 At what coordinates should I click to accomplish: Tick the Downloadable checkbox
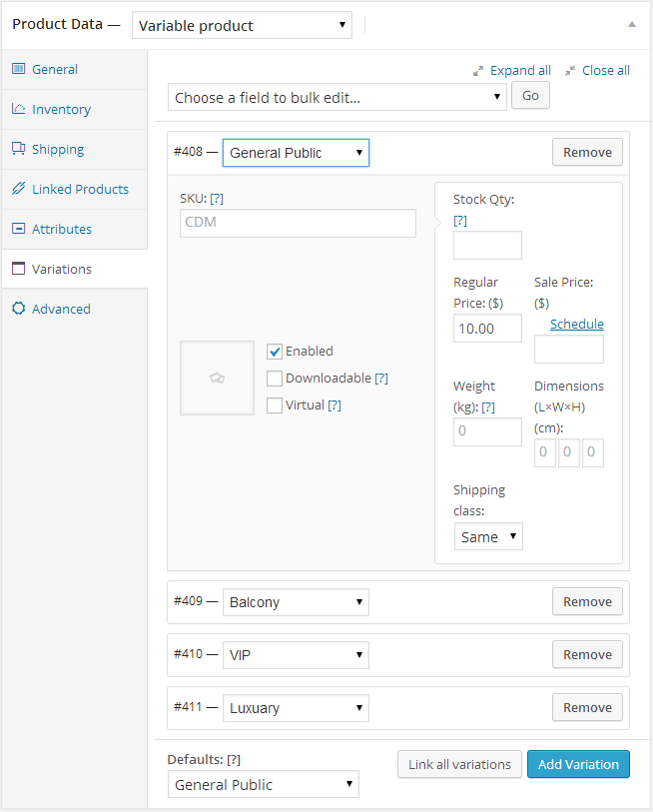click(x=275, y=379)
